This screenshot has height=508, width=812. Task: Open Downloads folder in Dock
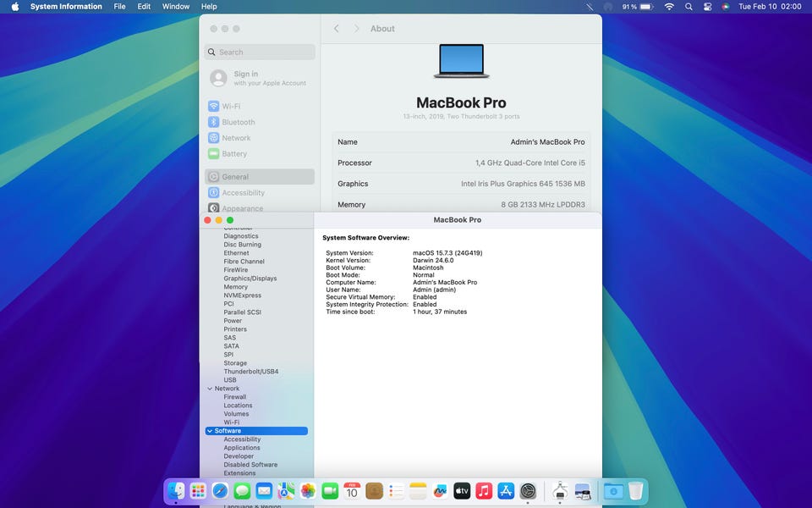pyautogui.click(x=614, y=491)
